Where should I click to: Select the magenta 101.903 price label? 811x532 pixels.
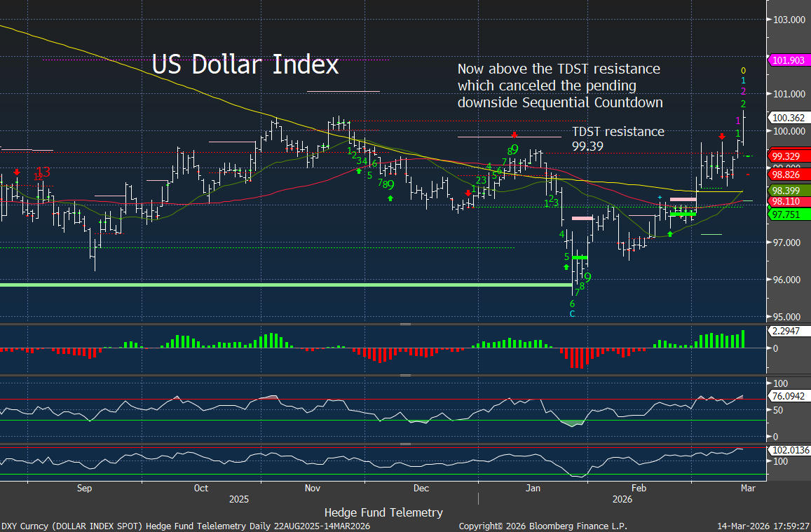(788, 60)
